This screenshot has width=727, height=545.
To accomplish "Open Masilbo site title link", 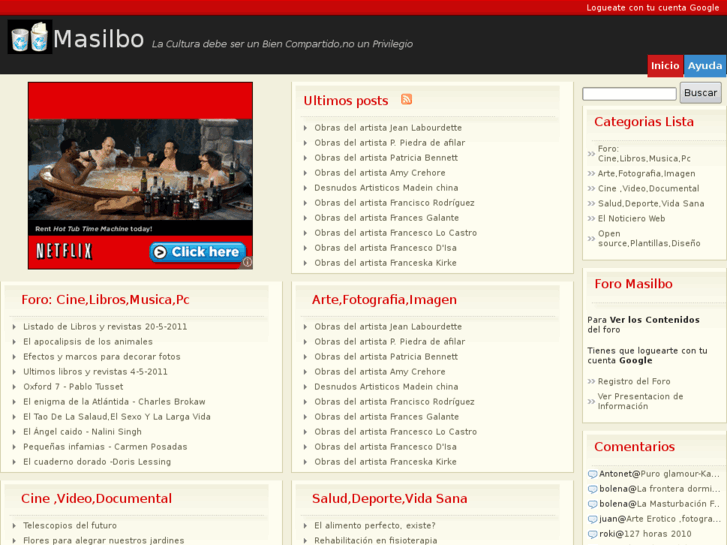I will tap(98, 38).
